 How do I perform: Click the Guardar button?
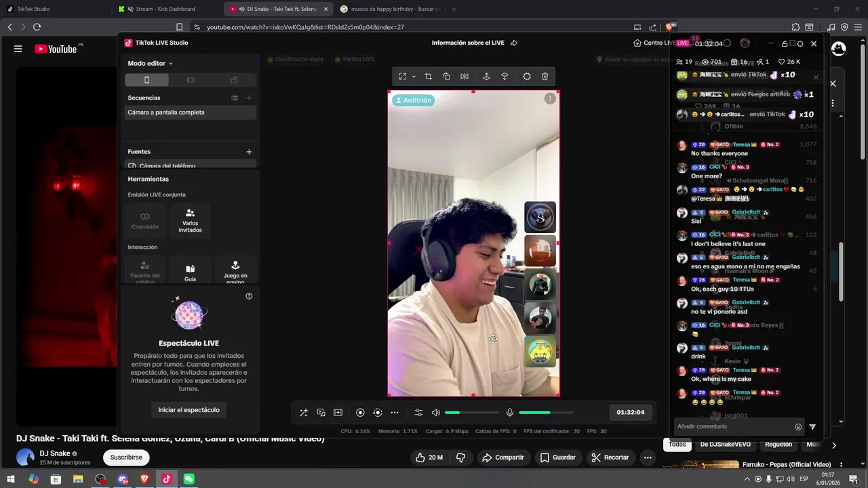pos(557,457)
